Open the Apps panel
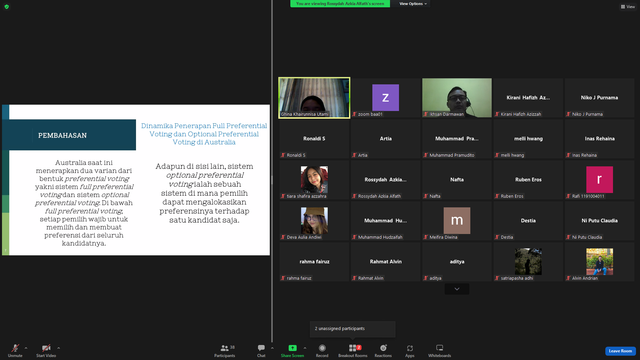 [410, 350]
